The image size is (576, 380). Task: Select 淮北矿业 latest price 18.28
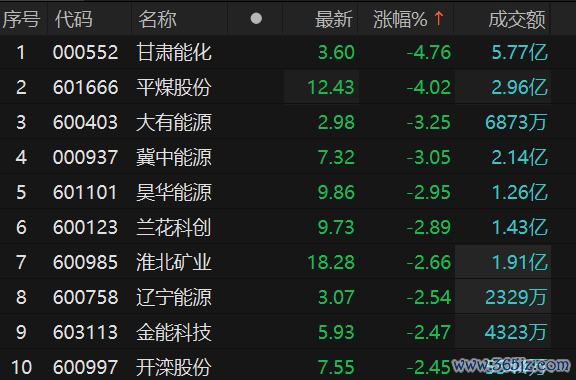click(x=331, y=262)
